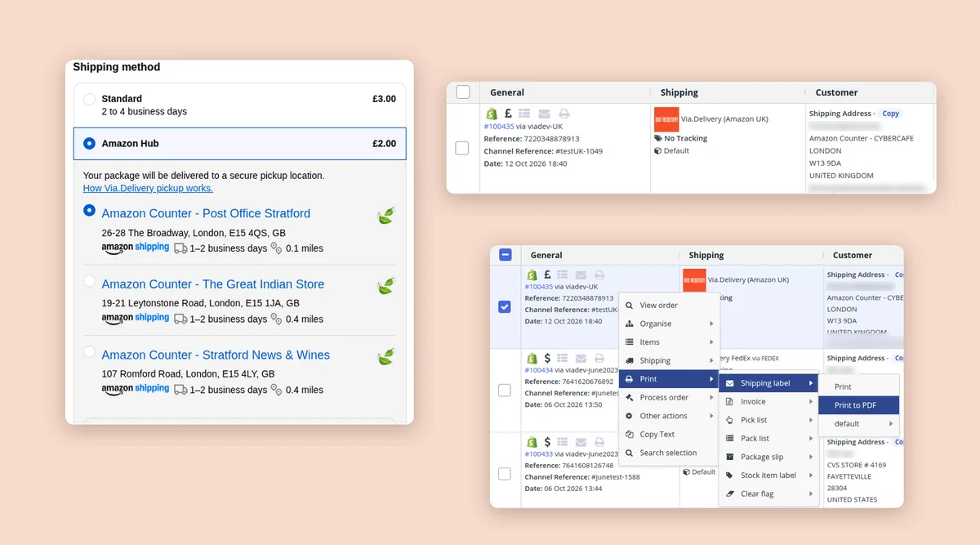Click printer icon in top order table

pos(563,114)
